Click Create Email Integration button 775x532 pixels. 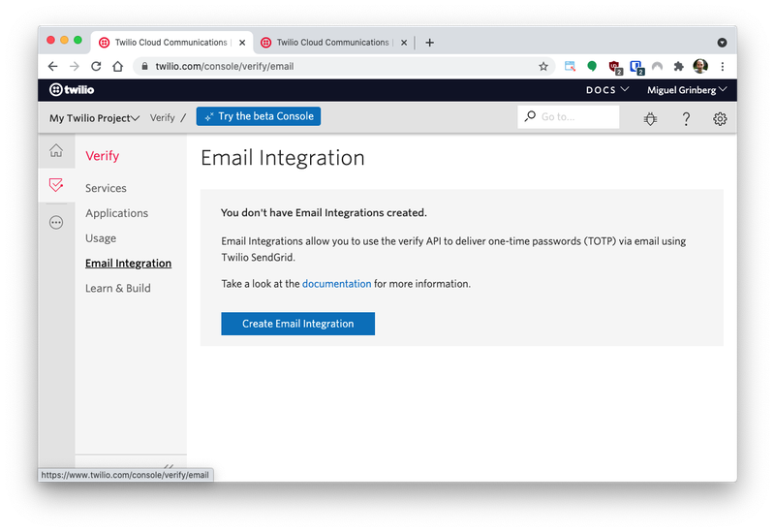[x=298, y=324]
